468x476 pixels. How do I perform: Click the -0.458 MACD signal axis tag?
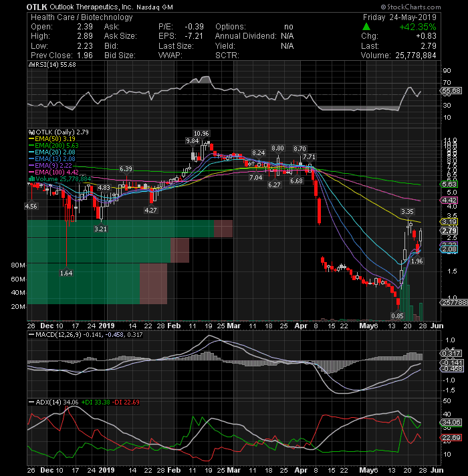(x=451, y=369)
